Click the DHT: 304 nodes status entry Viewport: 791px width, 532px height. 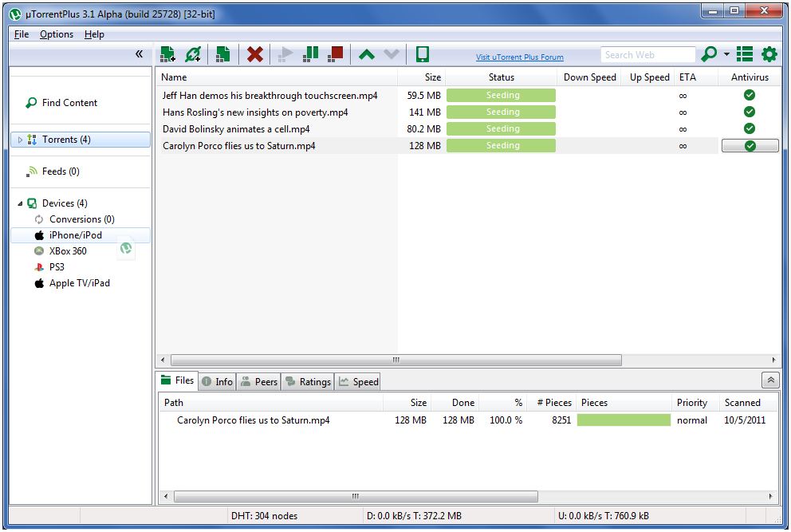265,516
